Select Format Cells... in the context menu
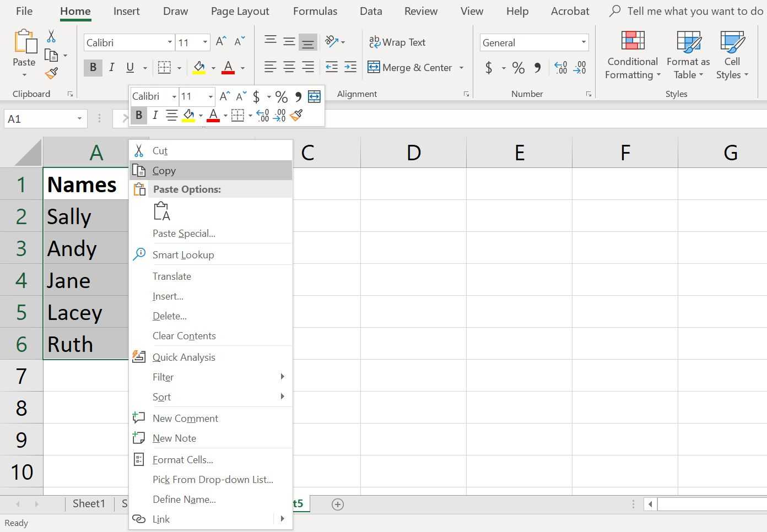The height and width of the screenshot is (532, 767). [182, 459]
